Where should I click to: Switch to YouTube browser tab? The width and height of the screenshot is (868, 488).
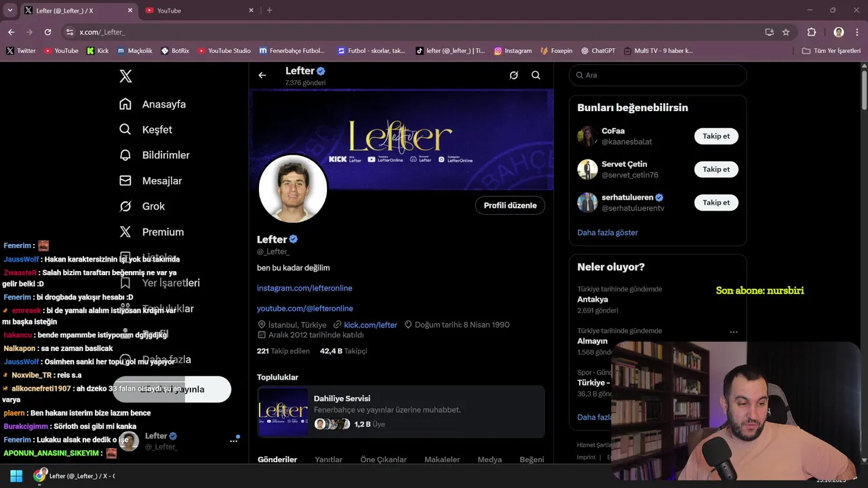pos(200,10)
